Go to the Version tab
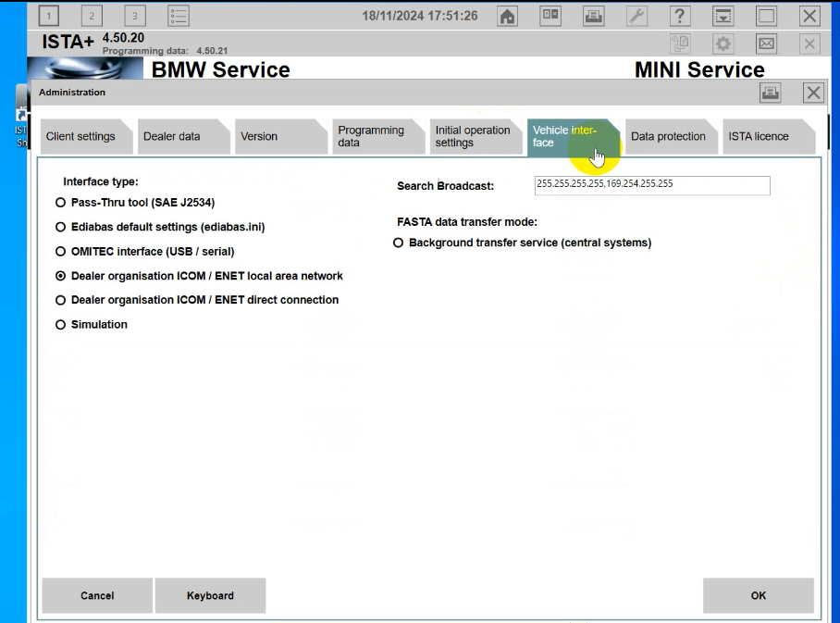 [x=280, y=137]
